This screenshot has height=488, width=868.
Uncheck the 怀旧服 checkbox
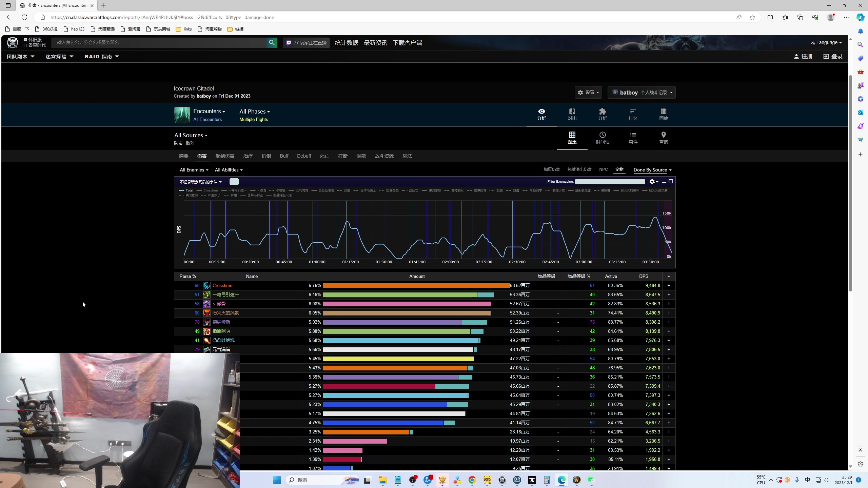(25, 40)
